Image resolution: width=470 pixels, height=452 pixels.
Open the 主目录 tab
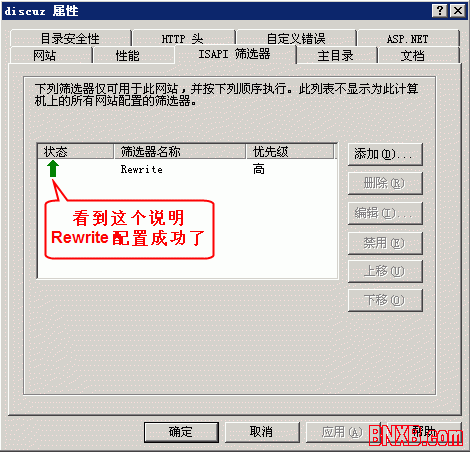336,55
